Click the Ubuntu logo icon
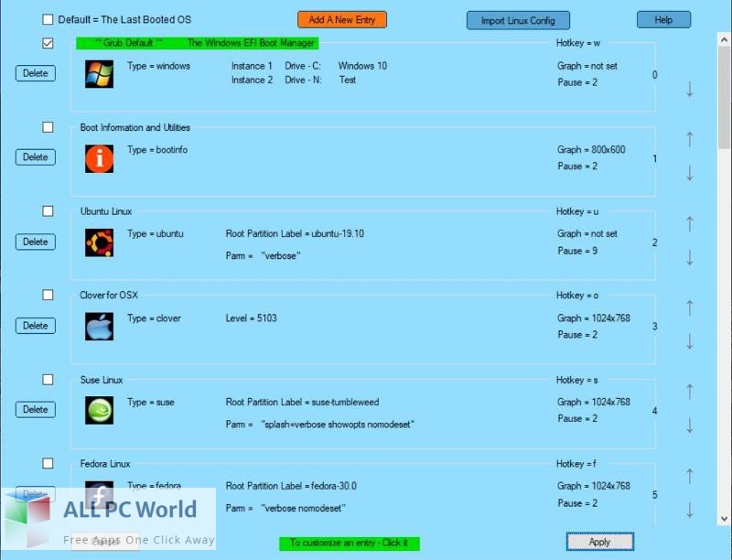The image size is (732, 560). [x=99, y=242]
